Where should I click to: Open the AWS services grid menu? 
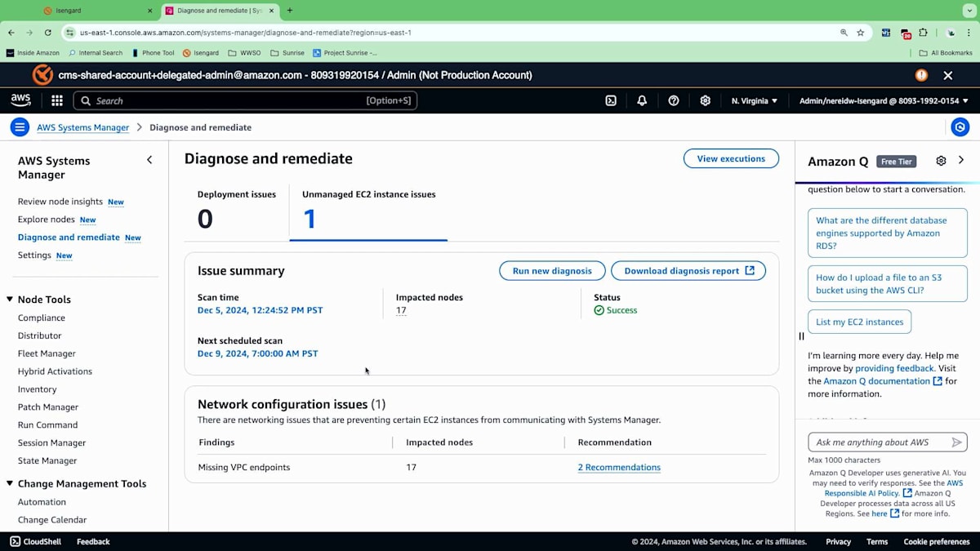pyautogui.click(x=57, y=100)
